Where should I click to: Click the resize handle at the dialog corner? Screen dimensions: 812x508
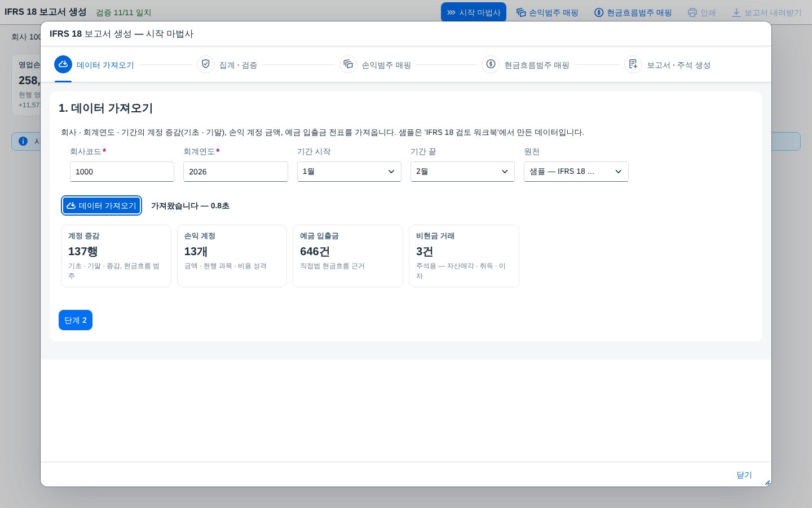[x=767, y=483]
